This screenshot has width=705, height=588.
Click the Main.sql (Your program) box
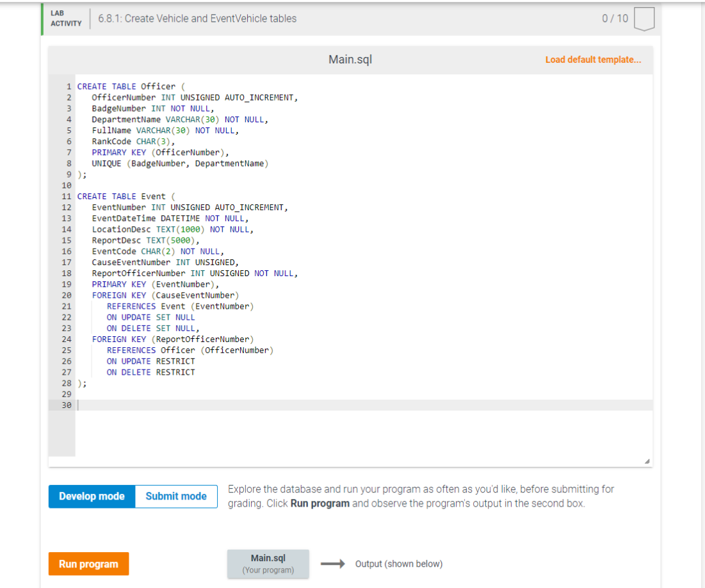[268, 563]
